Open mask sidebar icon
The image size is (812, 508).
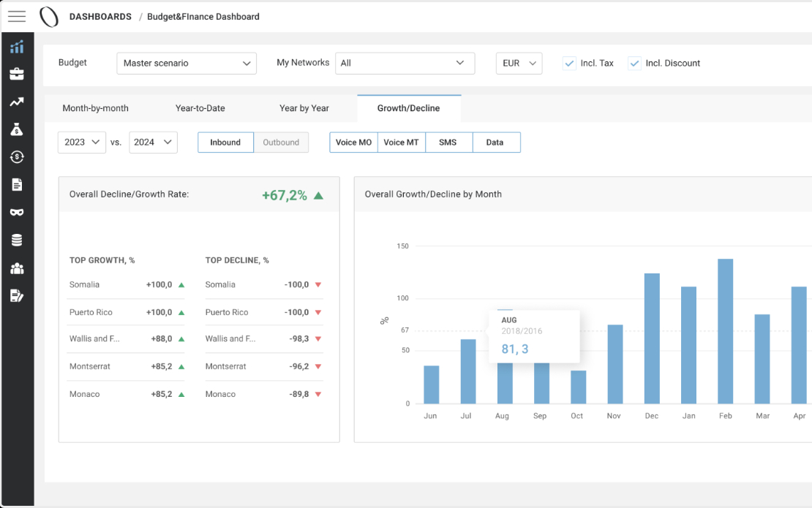[x=17, y=212]
